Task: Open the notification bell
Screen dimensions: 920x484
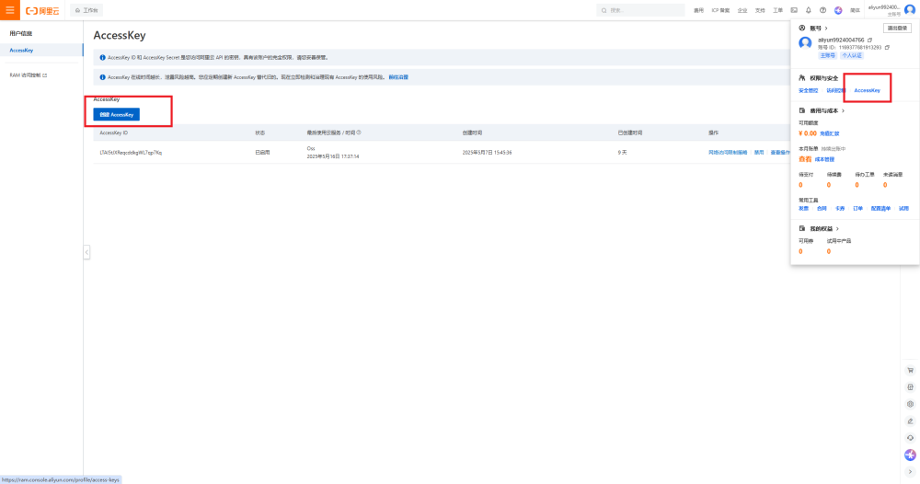Action: [808, 10]
